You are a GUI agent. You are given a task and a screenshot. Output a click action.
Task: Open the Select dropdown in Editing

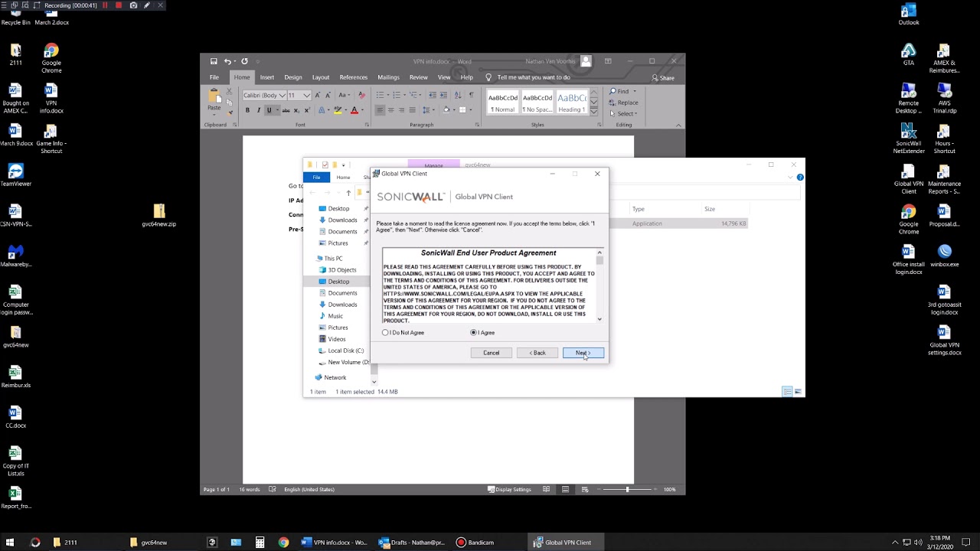(623, 113)
